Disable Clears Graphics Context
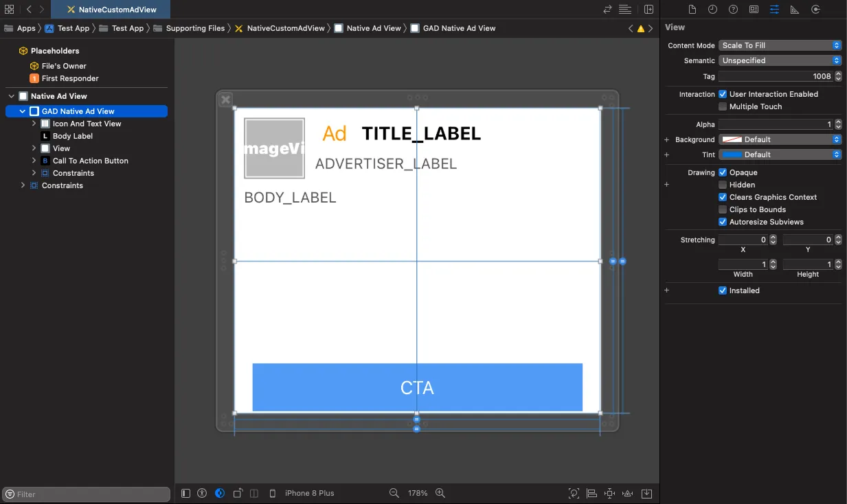The image size is (847, 504). (x=723, y=197)
